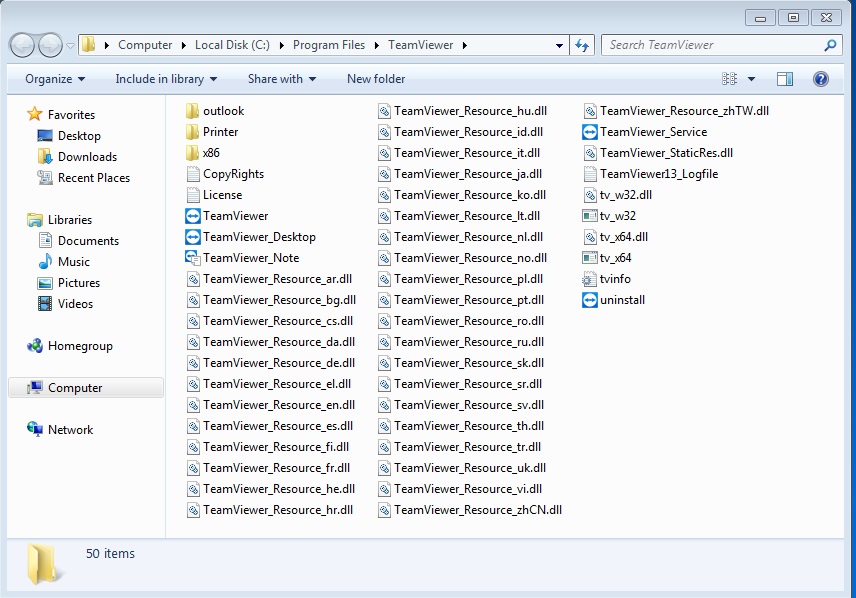
Task: Focus the Search TeamViewer field
Action: click(x=721, y=45)
